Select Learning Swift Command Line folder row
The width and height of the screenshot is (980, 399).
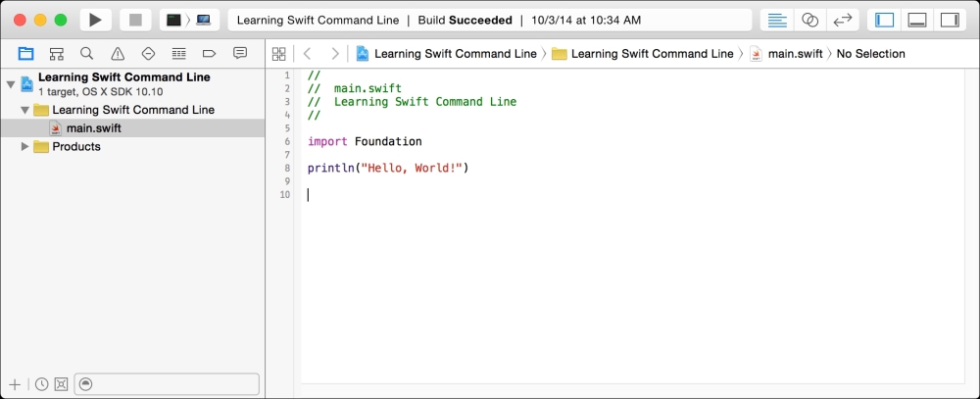pos(132,110)
